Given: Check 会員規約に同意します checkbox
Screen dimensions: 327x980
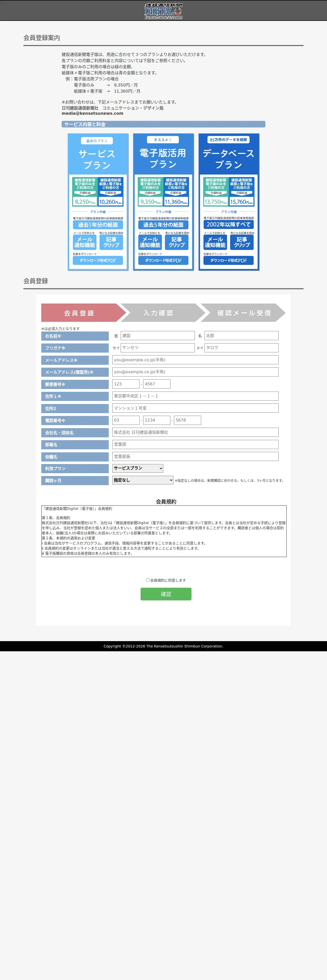Looking at the screenshot, I should [148, 580].
